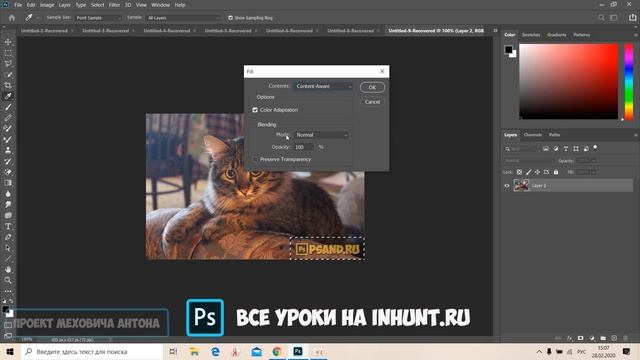Uncheck Color Adaptation in Fill dialog
The image size is (640, 360).
click(255, 110)
